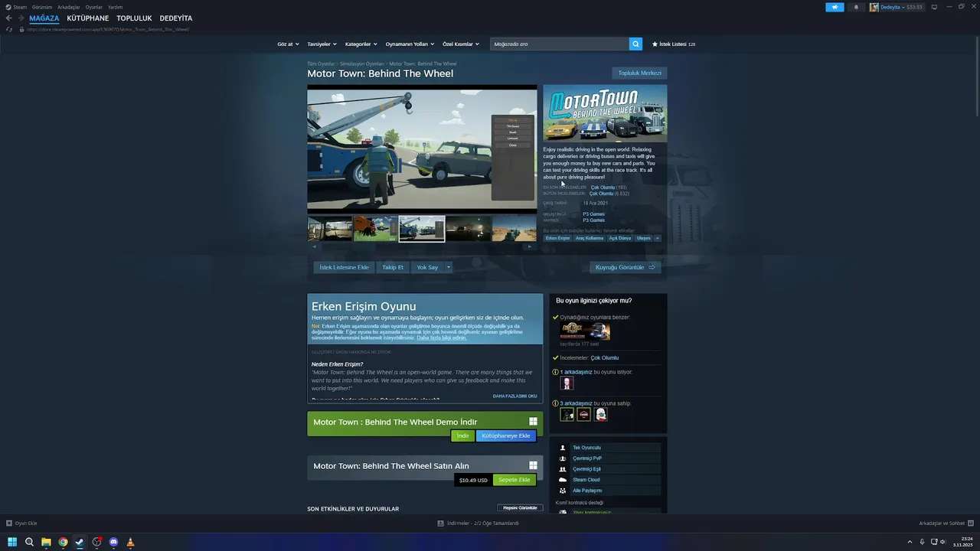
Task: Open the third owning friend's avatar
Action: (x=600, y=414)
